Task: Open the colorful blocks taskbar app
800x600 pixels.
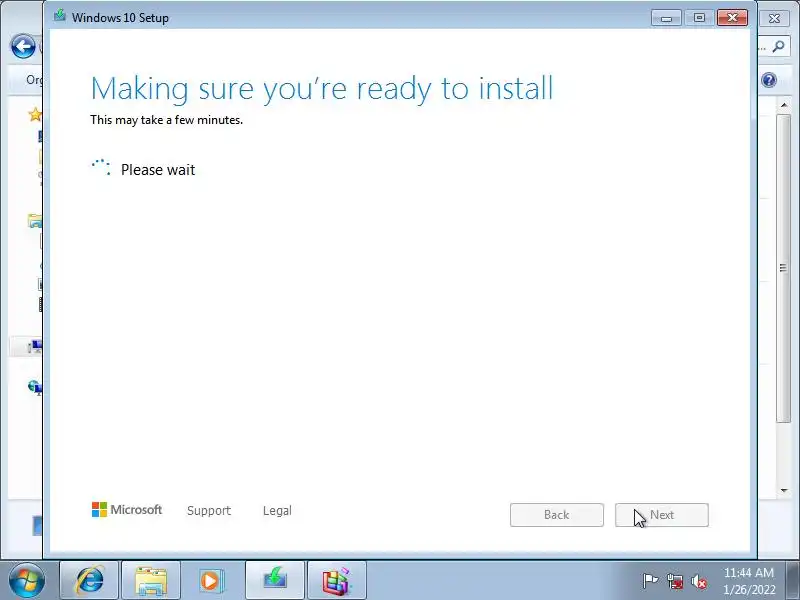Action: point(337,580)
